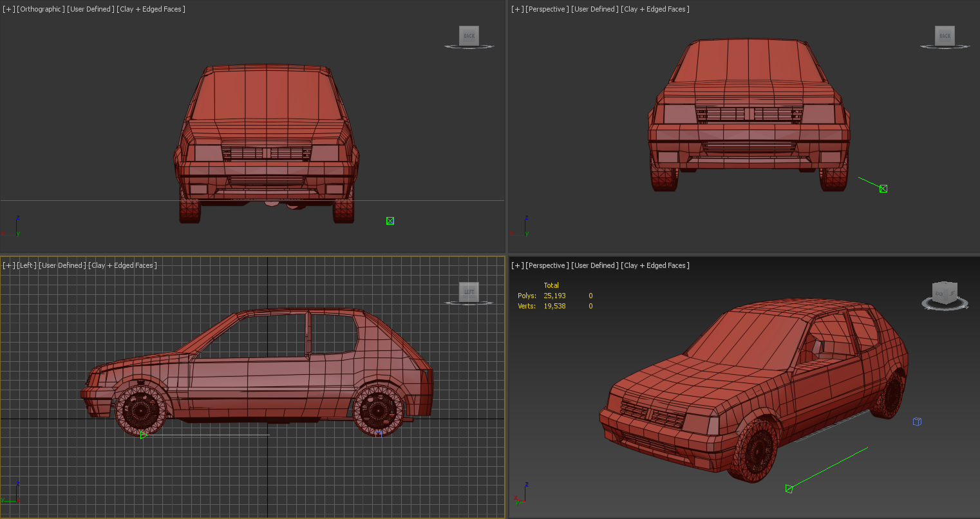Viewport: 980px width, 519px height.
Task: Click the Total statistics column header
Action: click(551, 285)
